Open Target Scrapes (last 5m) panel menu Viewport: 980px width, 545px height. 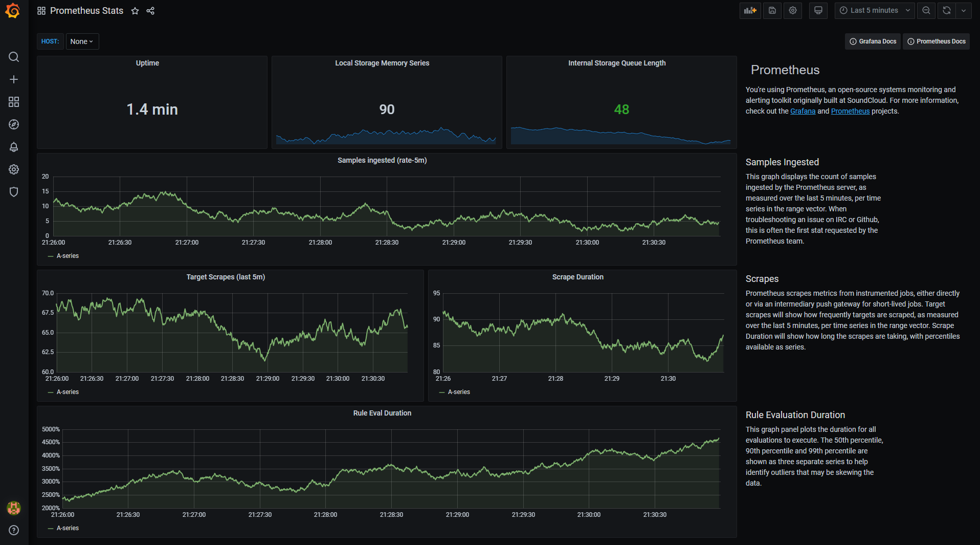tap(226, 277)
